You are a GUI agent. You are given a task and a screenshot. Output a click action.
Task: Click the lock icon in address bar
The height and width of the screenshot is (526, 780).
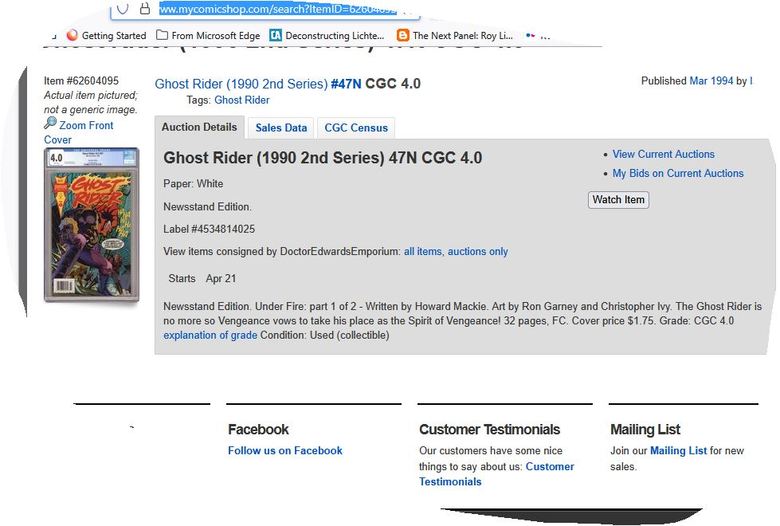click(145, 8)
